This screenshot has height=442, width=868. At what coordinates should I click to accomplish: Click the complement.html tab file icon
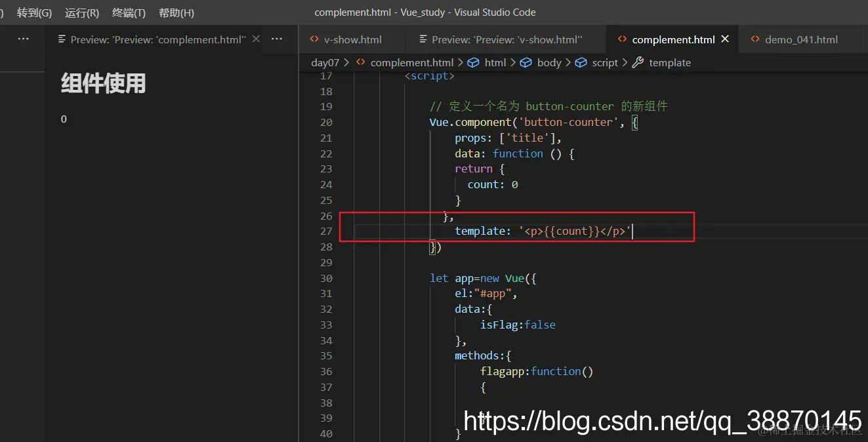pos(623,39)
